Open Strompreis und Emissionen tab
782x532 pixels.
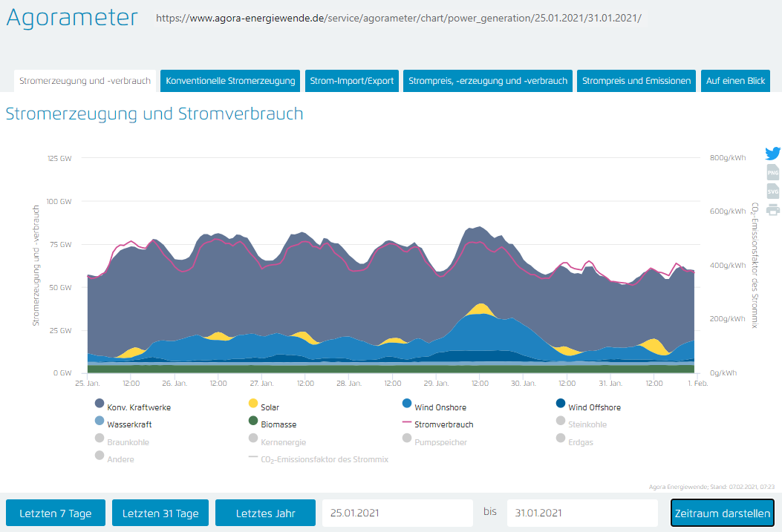636,81
